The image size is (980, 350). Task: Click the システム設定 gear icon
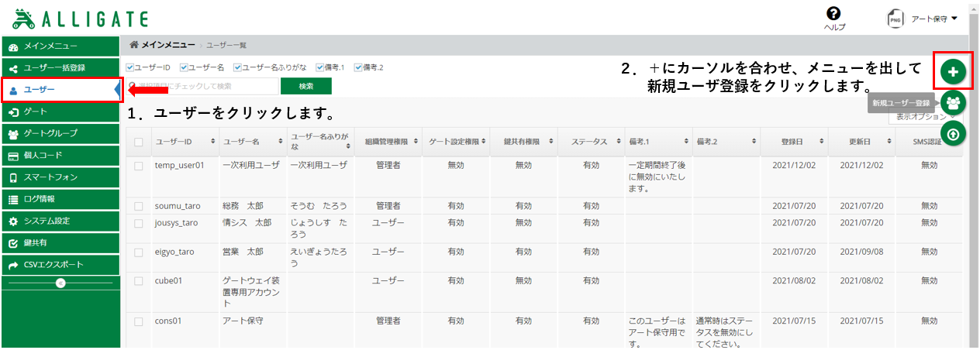(13, 221)
